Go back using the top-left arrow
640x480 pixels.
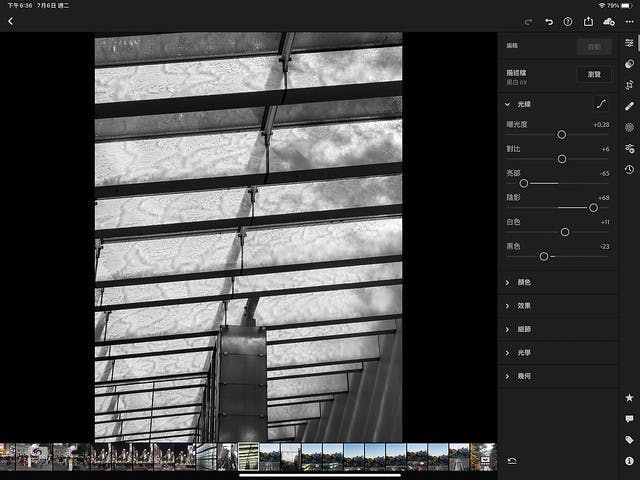(x=11, y=21)
